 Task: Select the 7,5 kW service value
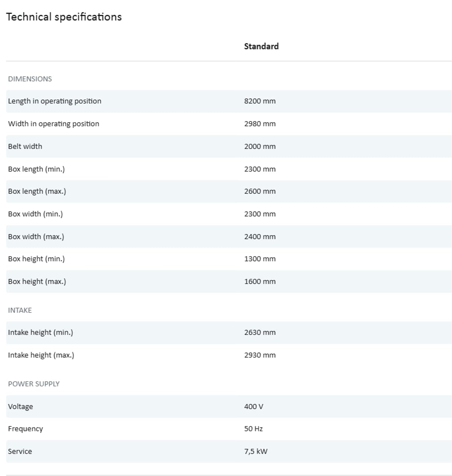click(x=255, y=452)
